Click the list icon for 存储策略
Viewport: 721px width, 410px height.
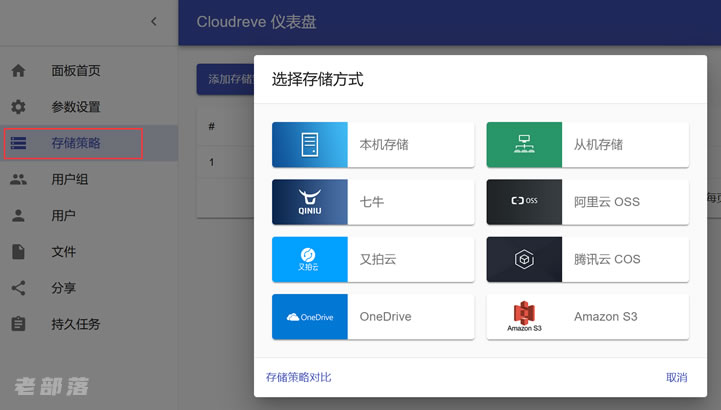point(18,143)
